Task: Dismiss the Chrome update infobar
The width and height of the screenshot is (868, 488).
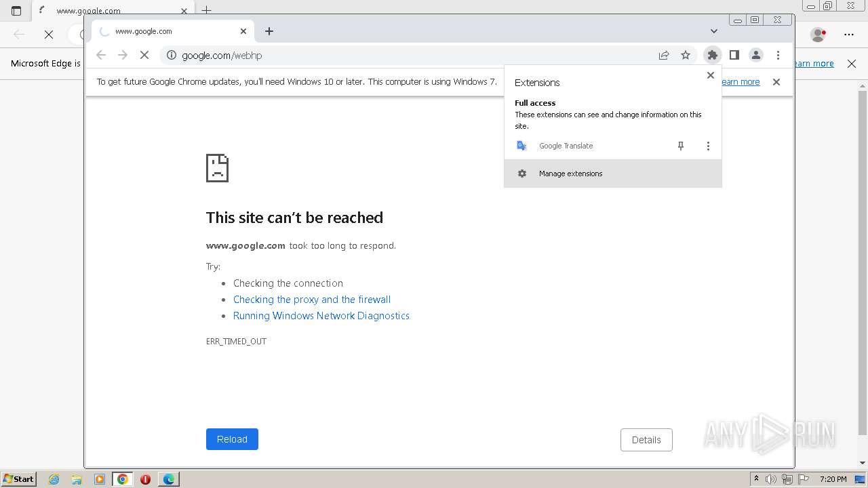Action: pos(776,82)
